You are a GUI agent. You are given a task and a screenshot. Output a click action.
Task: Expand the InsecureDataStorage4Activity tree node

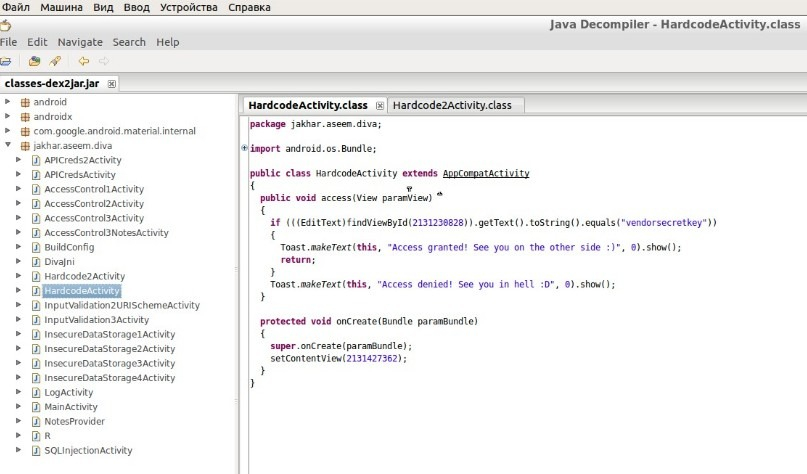tap(19, 377)
